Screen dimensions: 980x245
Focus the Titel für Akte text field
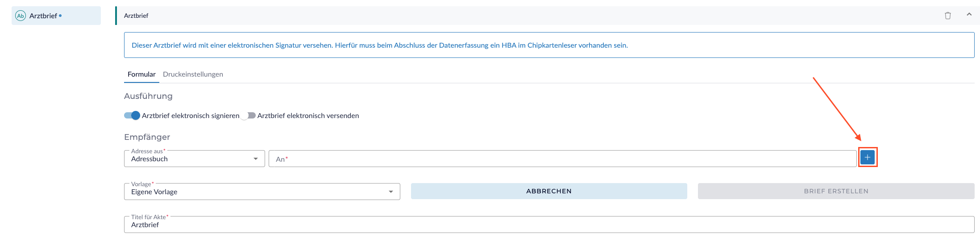549,225
